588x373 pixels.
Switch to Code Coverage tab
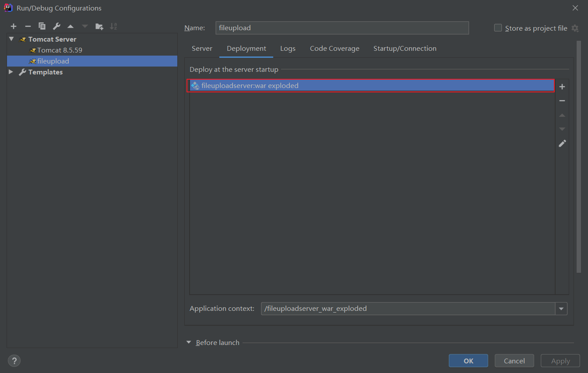[x=334, y=49]
